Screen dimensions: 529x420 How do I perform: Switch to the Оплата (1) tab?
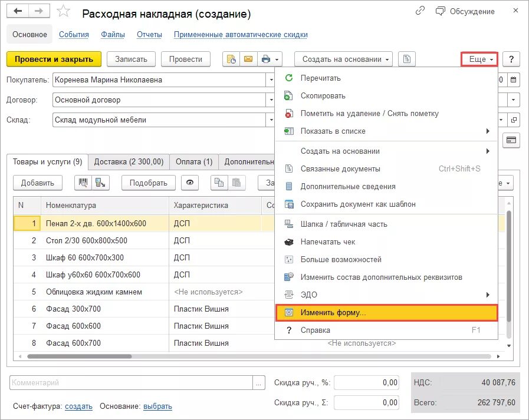coord(194,162)
